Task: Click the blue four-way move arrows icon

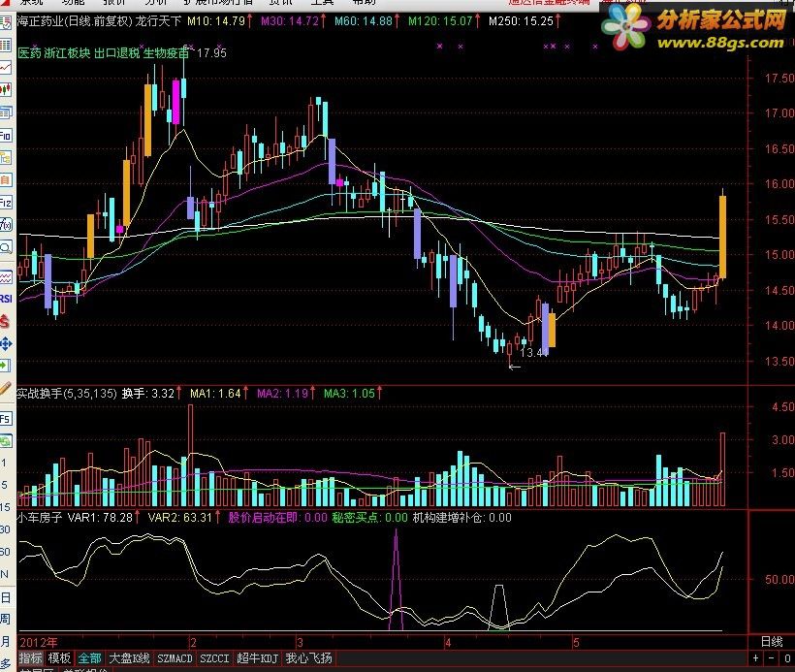Action: (x=5, y=344)
